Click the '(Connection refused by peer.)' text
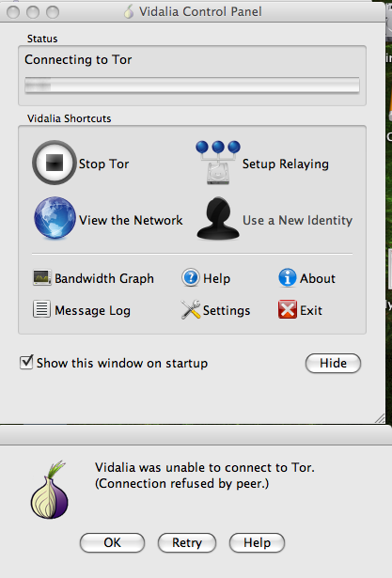 coord(182,483)
